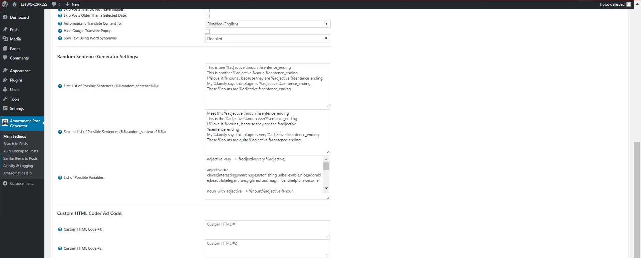
Task: Click the Random Sentence Generator Settings heading
Action: (97, 56)
